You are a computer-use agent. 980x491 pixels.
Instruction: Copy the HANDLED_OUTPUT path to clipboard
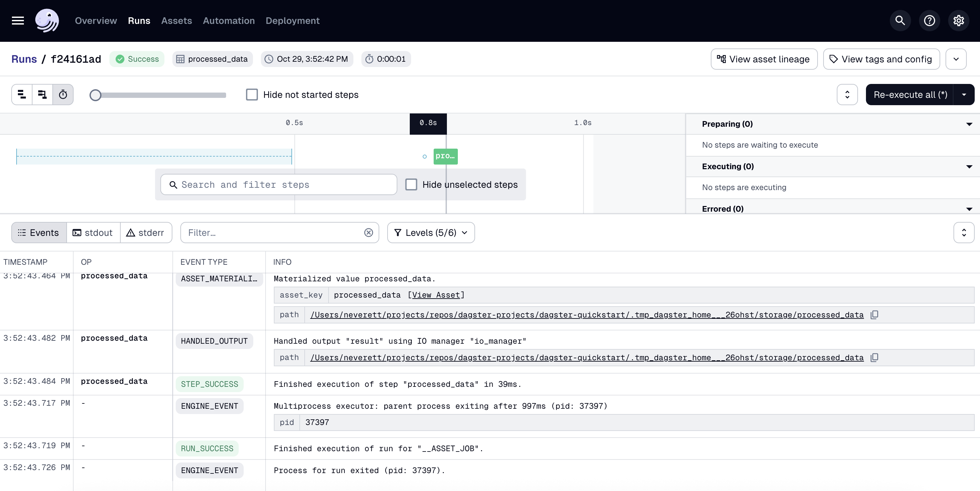[874, 357]
